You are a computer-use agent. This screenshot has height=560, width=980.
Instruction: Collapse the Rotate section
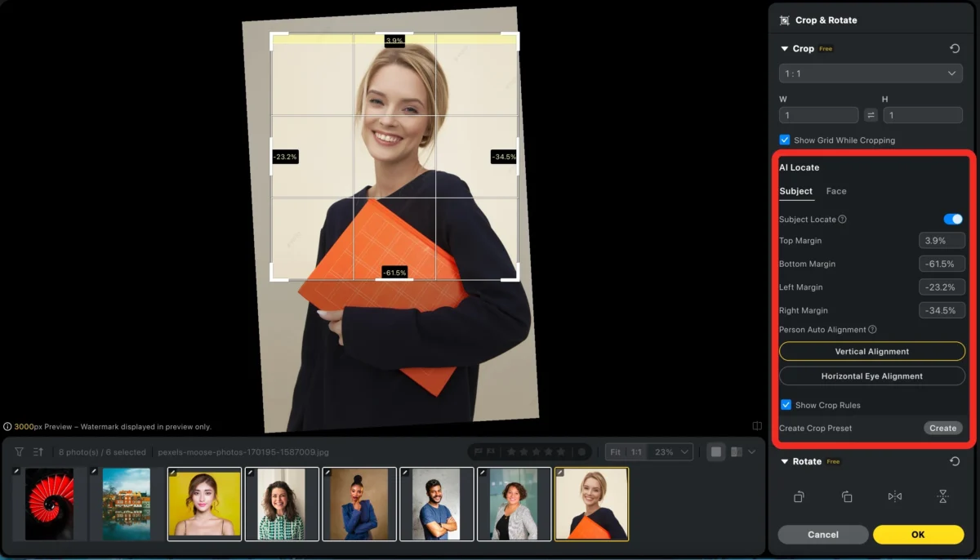tap(785, 461)
